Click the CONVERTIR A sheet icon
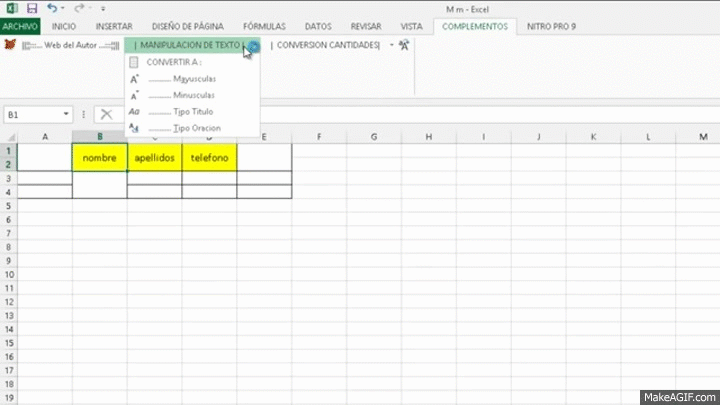The image size is (720, 405). pos(134,62)
